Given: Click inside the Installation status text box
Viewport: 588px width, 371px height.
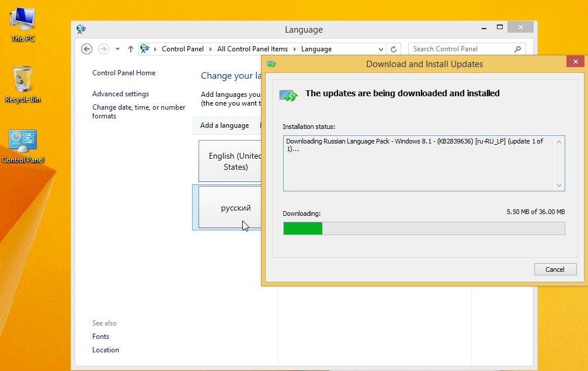Looking at the screenshot, I should tap(424, 163).
